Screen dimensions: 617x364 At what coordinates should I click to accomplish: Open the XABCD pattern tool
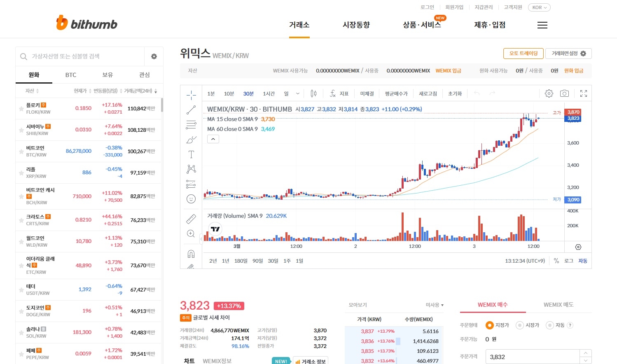(191, 169)
